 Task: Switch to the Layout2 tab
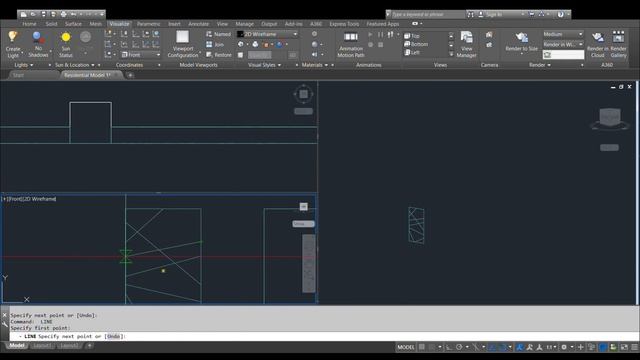68,346
